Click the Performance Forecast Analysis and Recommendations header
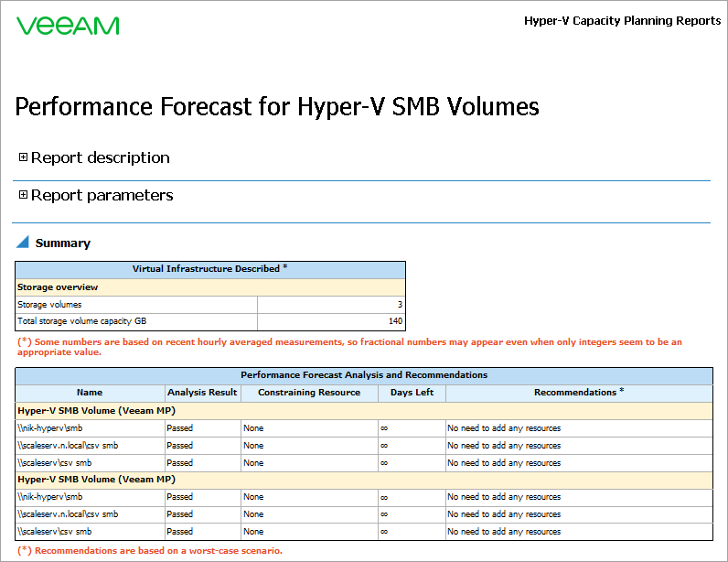Viewport: 728px width, 562px height. (364, 375)
